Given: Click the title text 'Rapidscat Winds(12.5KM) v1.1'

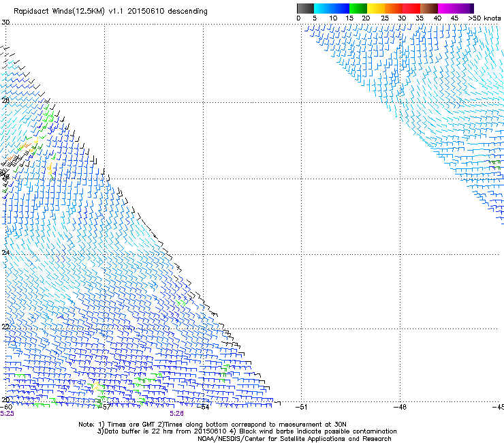Looking at the screenshot, I should pyautogui.click(x=69, y=12).
